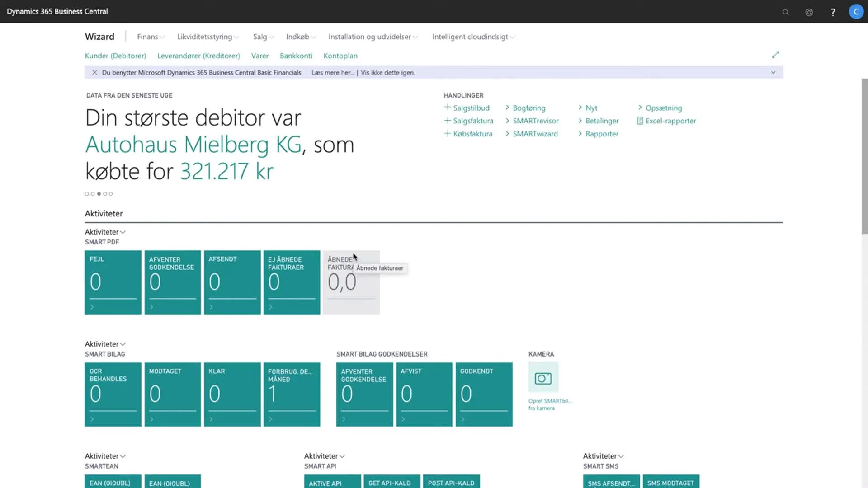Open Excel-rapporter action
This screenshot has height=488, width=868.
click(x=666, y=121)
